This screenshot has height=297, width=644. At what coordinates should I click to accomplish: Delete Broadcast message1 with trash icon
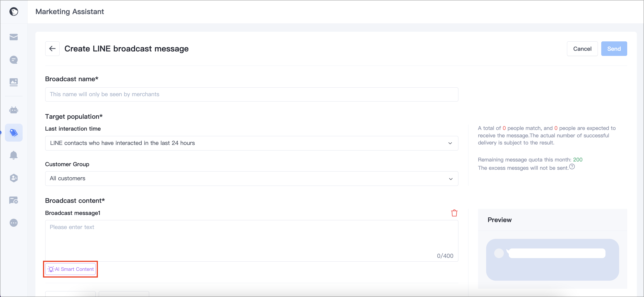click(454, 213)
